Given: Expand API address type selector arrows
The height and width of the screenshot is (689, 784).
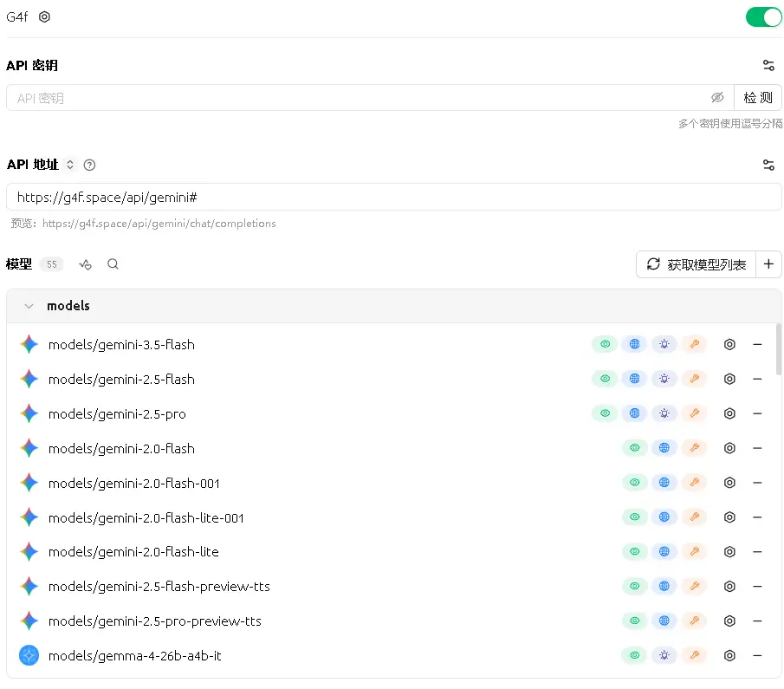Looking at the screenshot, I should 70,165.
